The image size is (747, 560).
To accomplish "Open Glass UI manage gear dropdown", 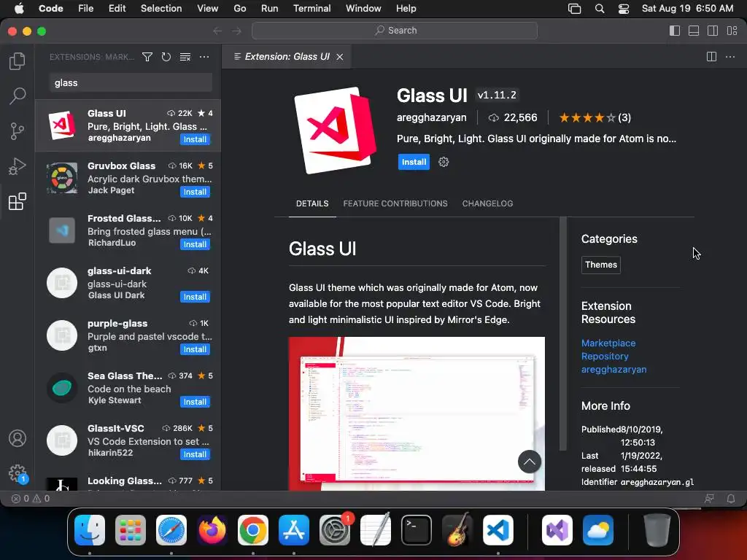I will tap(444, 162).
